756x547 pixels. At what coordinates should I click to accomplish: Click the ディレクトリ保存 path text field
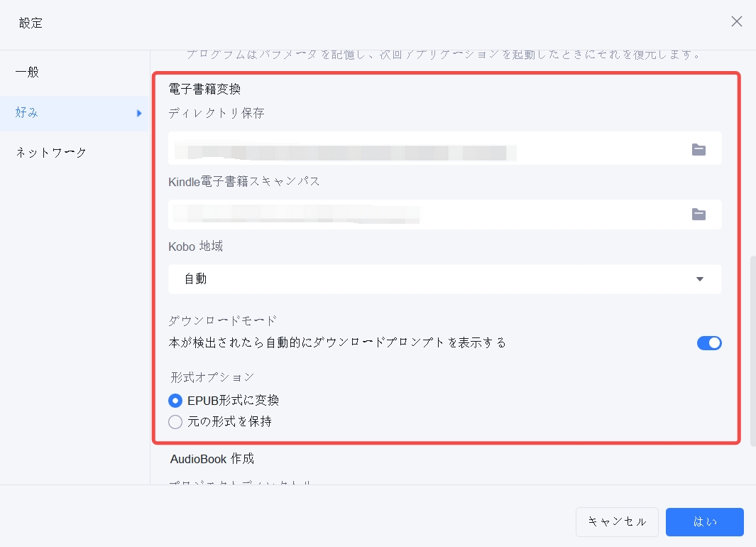[x=426, y=149]
